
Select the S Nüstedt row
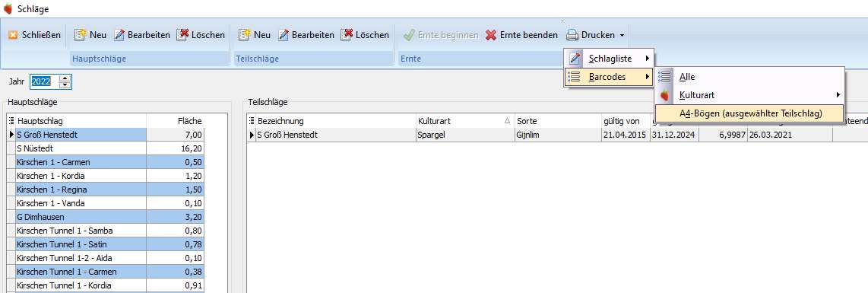click(x=105, y=148)
